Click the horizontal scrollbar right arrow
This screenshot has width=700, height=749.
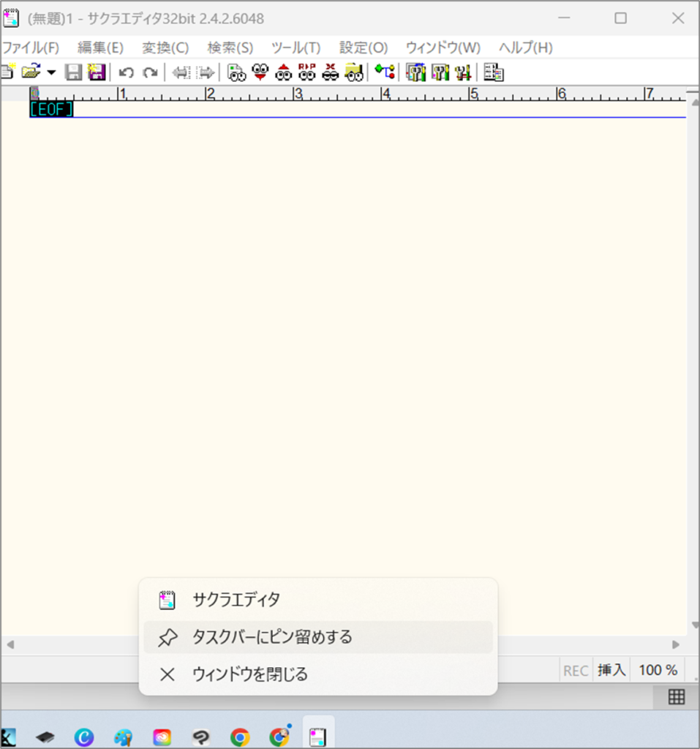tap(676, 644)
